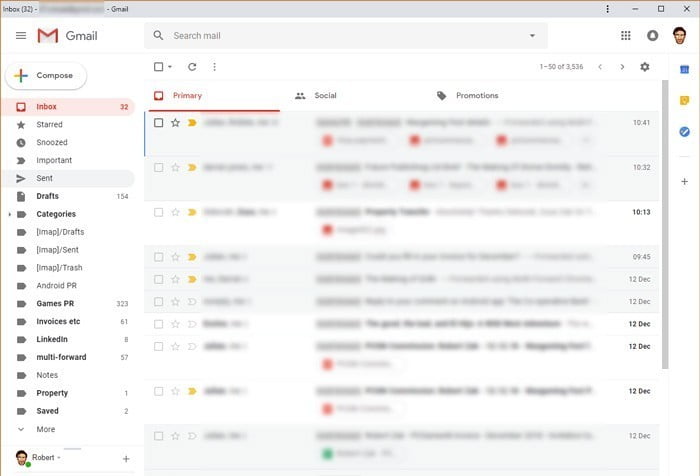Select the 10:32 email checkbox
The width and height of the screenshot is (700, 476).
click(158, 167)
